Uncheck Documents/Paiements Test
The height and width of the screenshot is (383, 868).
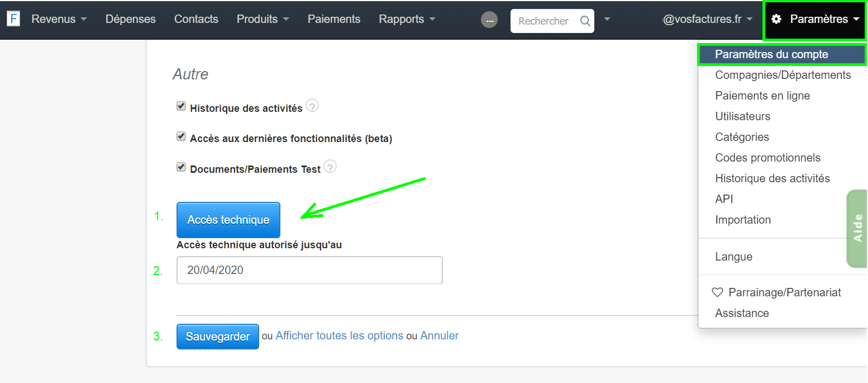click(181, 166)
